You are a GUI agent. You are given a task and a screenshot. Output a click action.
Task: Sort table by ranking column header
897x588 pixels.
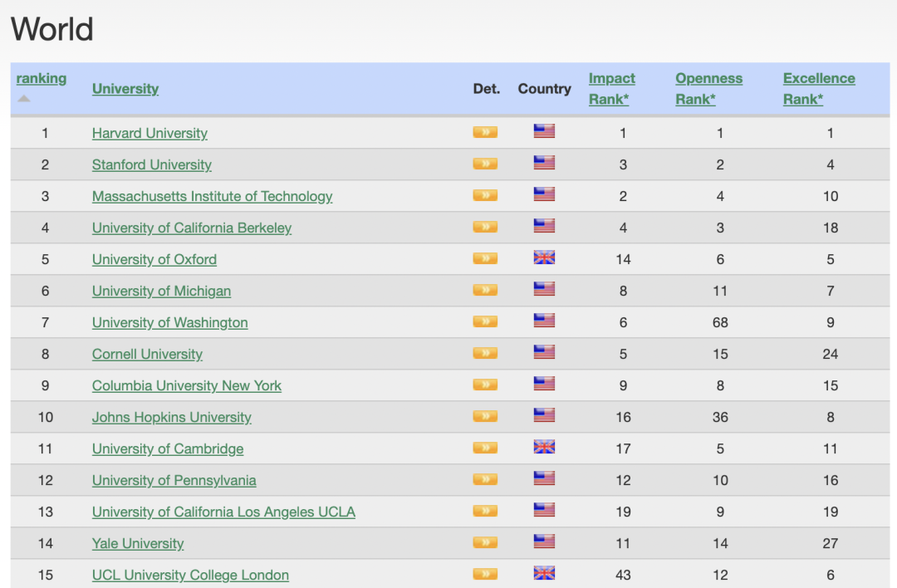pyautogui.click(x=42, y=78)
